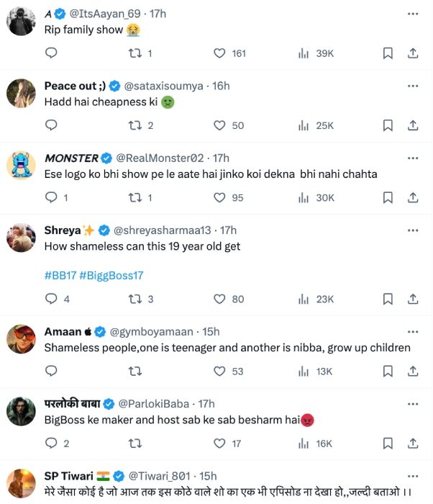433x504 pixels.
Task: Share the 'Hadd hai cheapness ki' tweet
Action: click(413, 125)
